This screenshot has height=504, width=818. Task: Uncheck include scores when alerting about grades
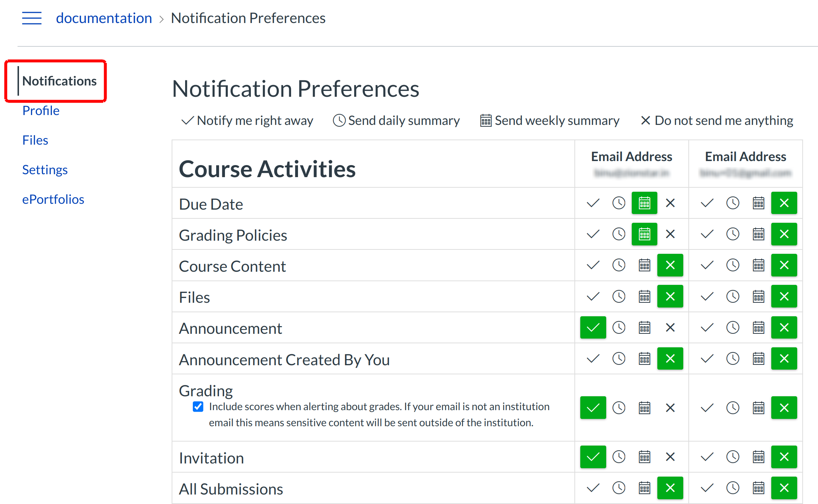[x=198, y=406]
